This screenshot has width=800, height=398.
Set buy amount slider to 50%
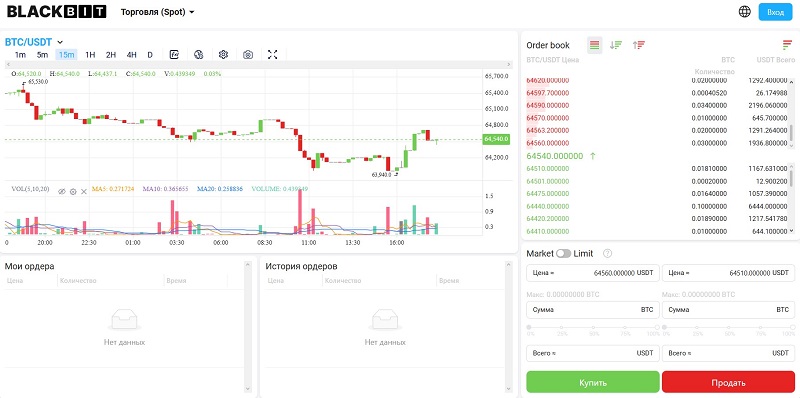point(594,328)
